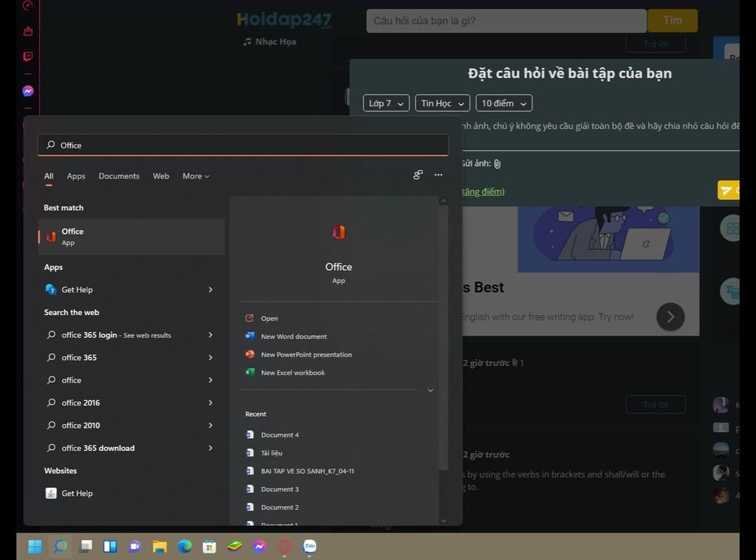
Task: Switch to the All search tab
Action: click(x=49, y=176)
